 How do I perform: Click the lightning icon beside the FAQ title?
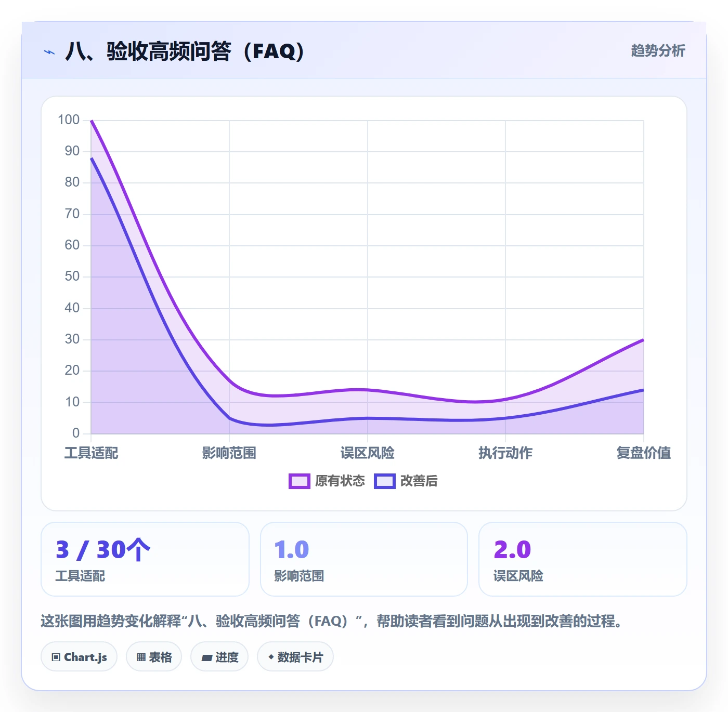tap(49, 52)
